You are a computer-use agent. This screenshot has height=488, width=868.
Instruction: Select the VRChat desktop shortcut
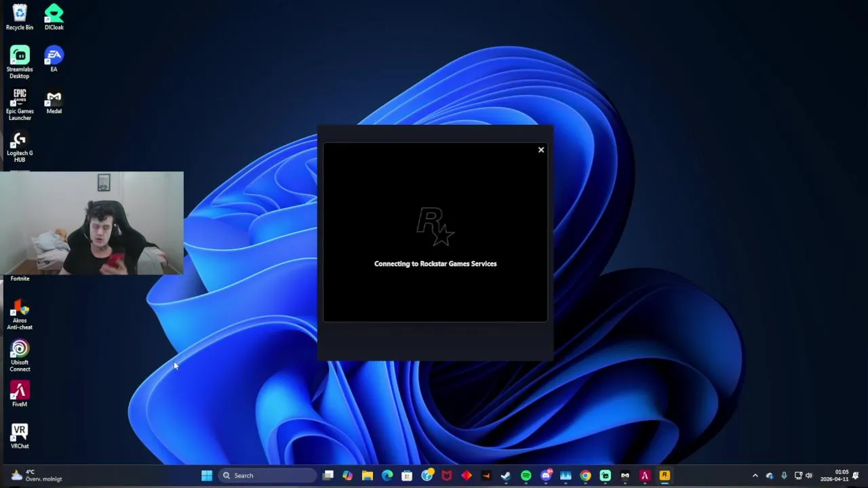[x=20, y=436]
